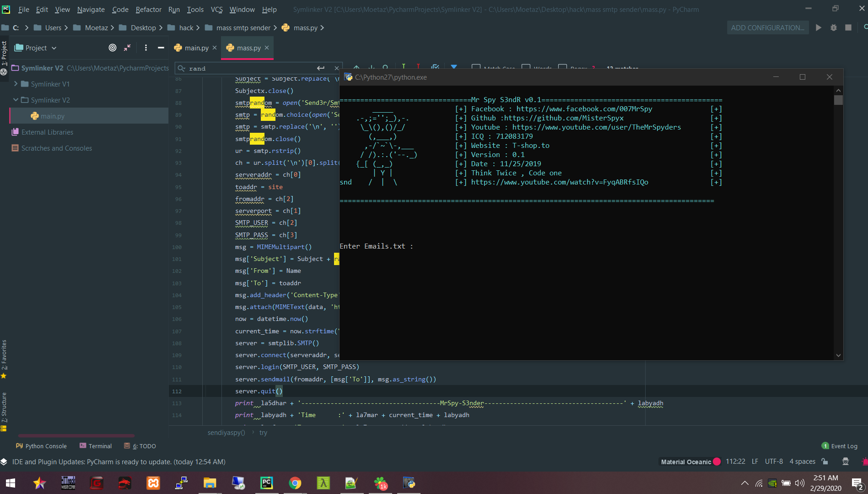The width and height of the screenshot is (868, 494).
Task: Go to line via 112:22 position indicator
Action: point(735,461)
